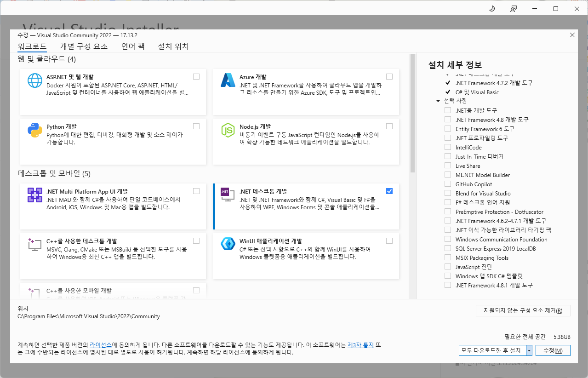Screen dimensions: 588x378
Task: Enable GitHub Copilot optional component
Action: (448, 184)
